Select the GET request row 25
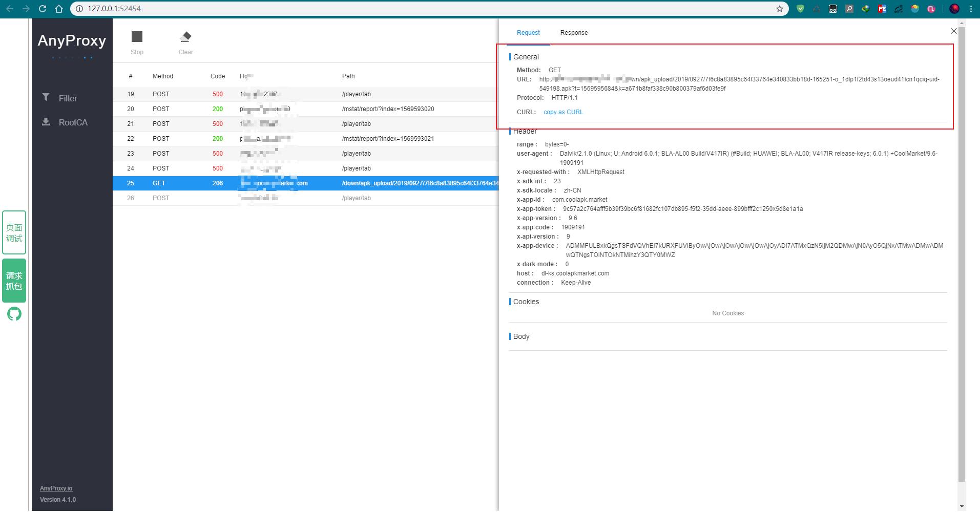980x513 pixels. 305,183
